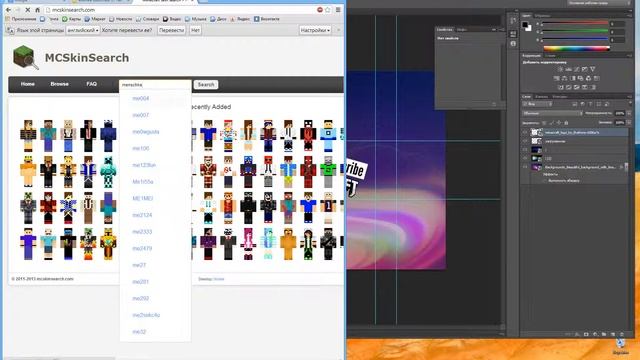The width and height of the screenshot is (640, 360).
Task: Open the Chrome menu icon
Action: (338, 10)
